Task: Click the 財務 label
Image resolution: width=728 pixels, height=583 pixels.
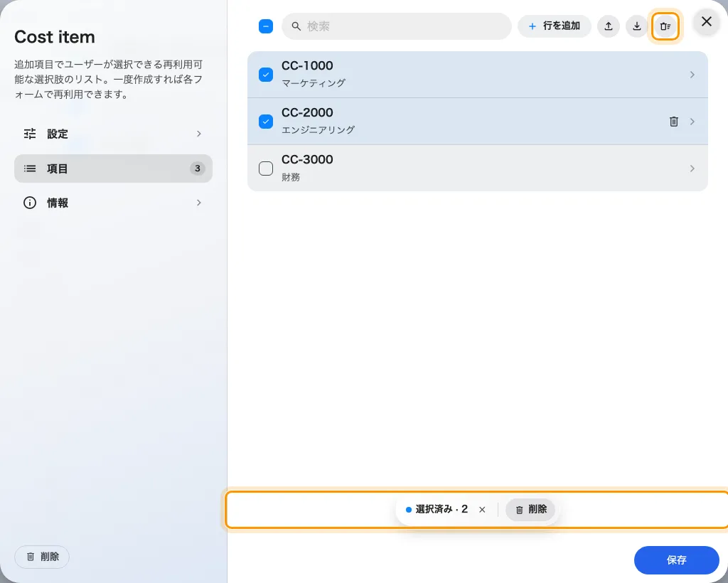Action: pos(291,177)
